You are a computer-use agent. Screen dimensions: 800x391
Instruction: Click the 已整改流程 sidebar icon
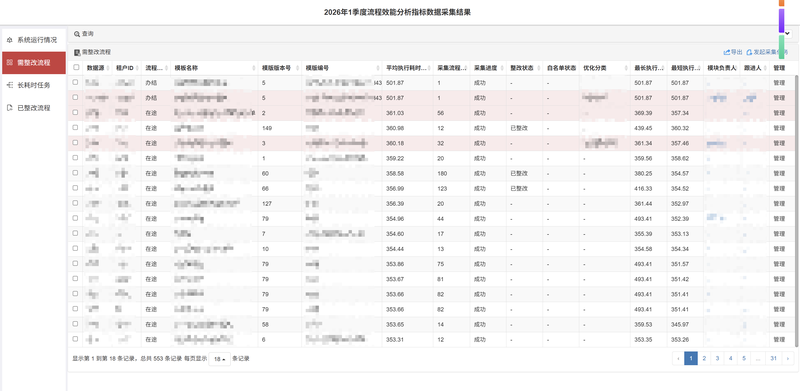point(10,108)
